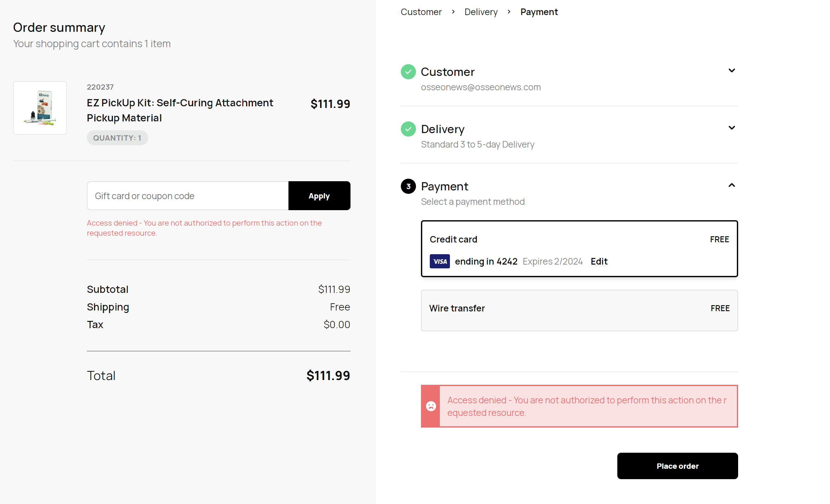Choose the saved Visa card ending in 4242

[x=486, y=261]
